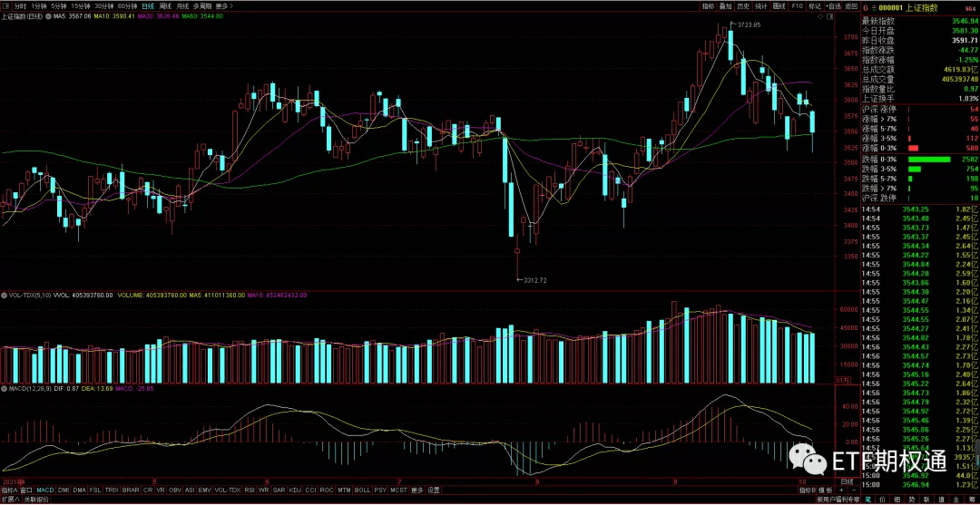
Task: Select the 30分钟 timeframe tab
Action: coord(104,5)
